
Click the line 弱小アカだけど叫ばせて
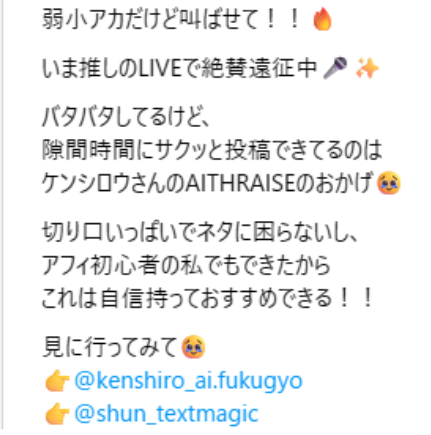170,19
